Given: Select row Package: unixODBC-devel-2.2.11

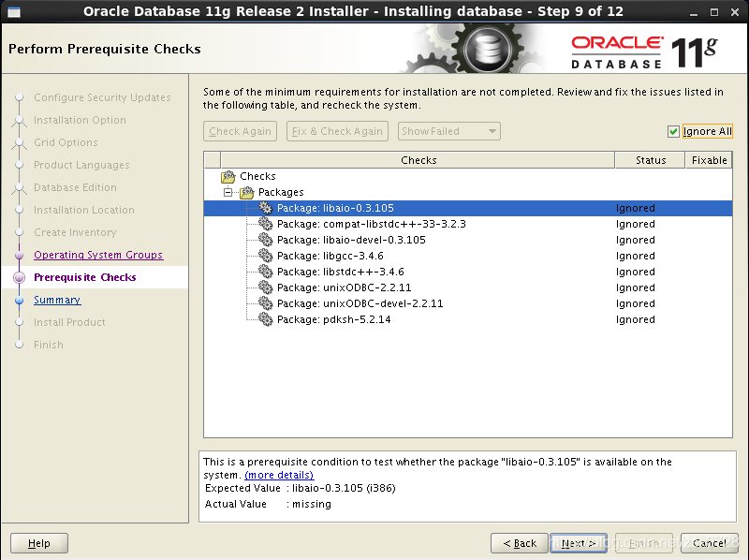Looking at the screenshot, I should click(468, 303).
